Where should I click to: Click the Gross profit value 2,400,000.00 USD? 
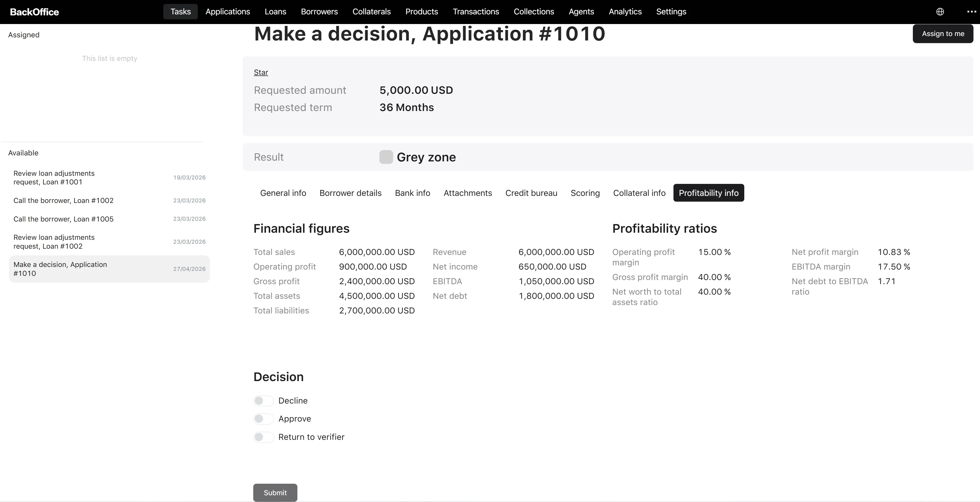377,281
